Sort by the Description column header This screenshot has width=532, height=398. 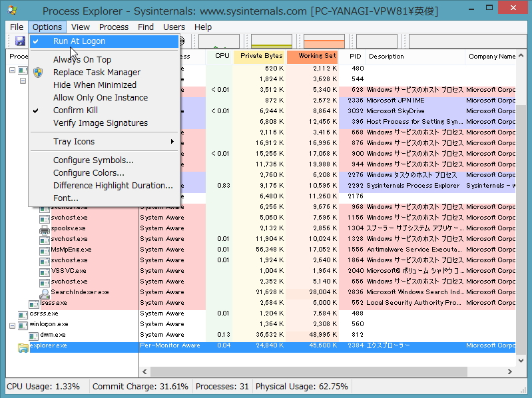pos(415,57)
